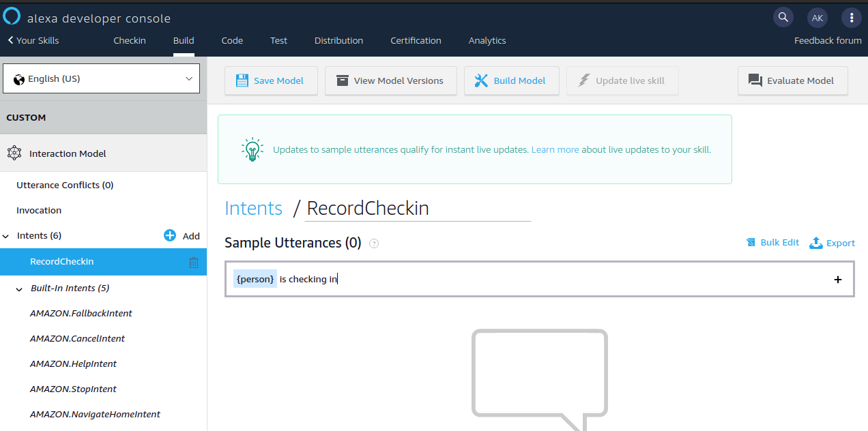Open the Evaluate Model chat icon
The height and width of the screenshot is (431, 868).
[x=755, y=80]
